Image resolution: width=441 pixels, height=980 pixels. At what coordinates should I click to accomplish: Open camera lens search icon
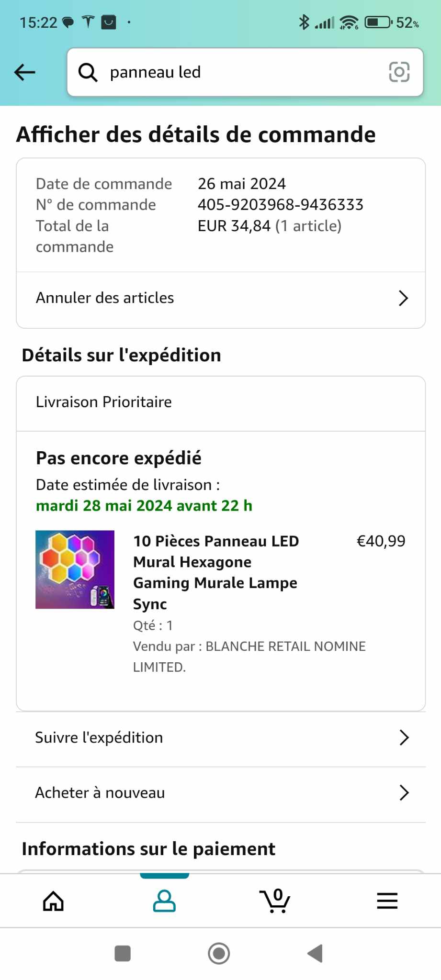pos(399,72)
